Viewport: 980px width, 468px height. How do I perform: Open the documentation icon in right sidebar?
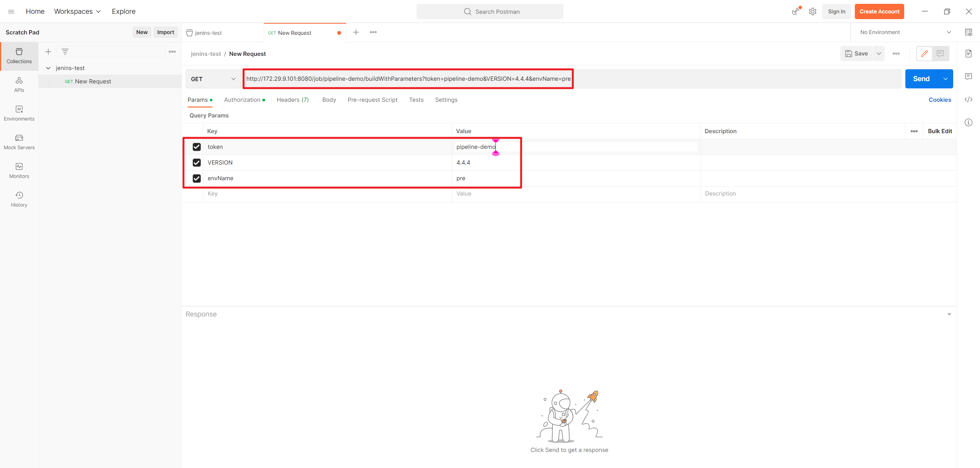pos(969,54)
